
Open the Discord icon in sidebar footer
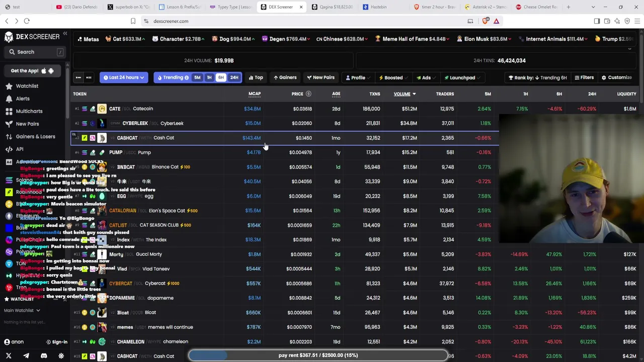click(44, 356)
